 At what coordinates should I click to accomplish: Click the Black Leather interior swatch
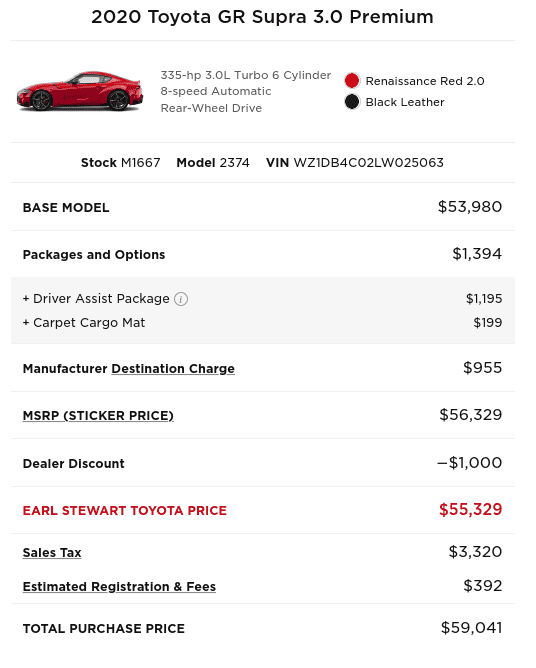(352, 102)
